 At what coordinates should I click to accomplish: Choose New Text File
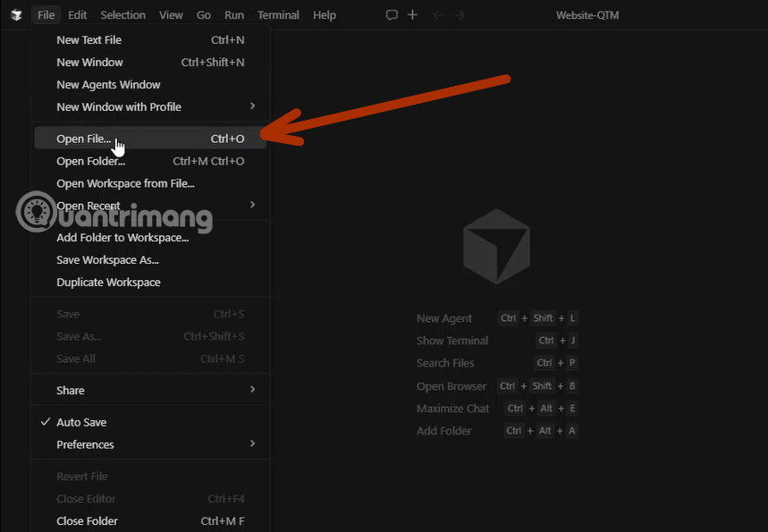pos(89,39)
